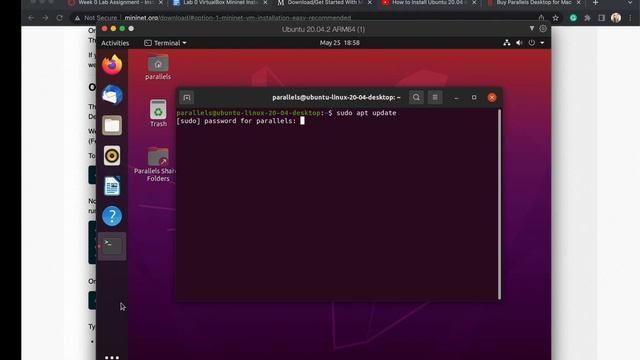Click the sudo password prompt line
Image resolution: width=640 pixels, height=360 pixels.
pos(240,121)
